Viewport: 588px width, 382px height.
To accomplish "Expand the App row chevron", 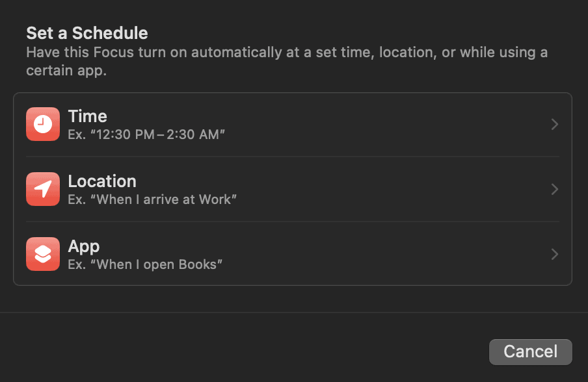I will click(x=554, y=254).
